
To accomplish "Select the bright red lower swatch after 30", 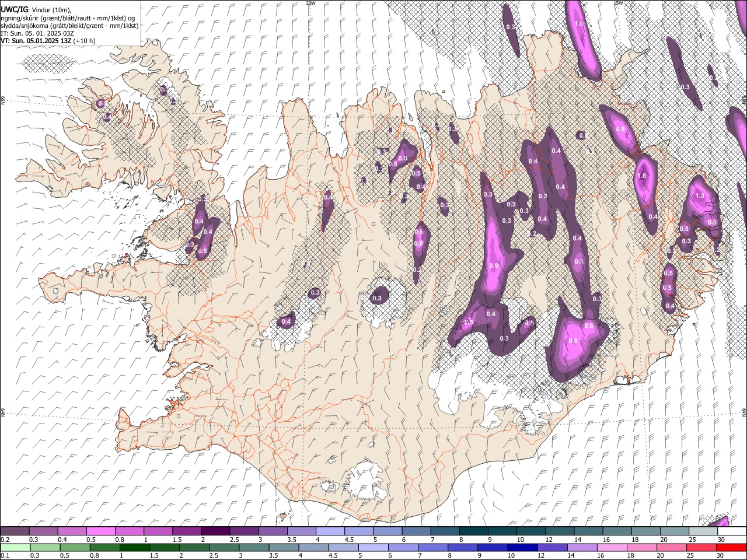I will click(x=732, y=547).
